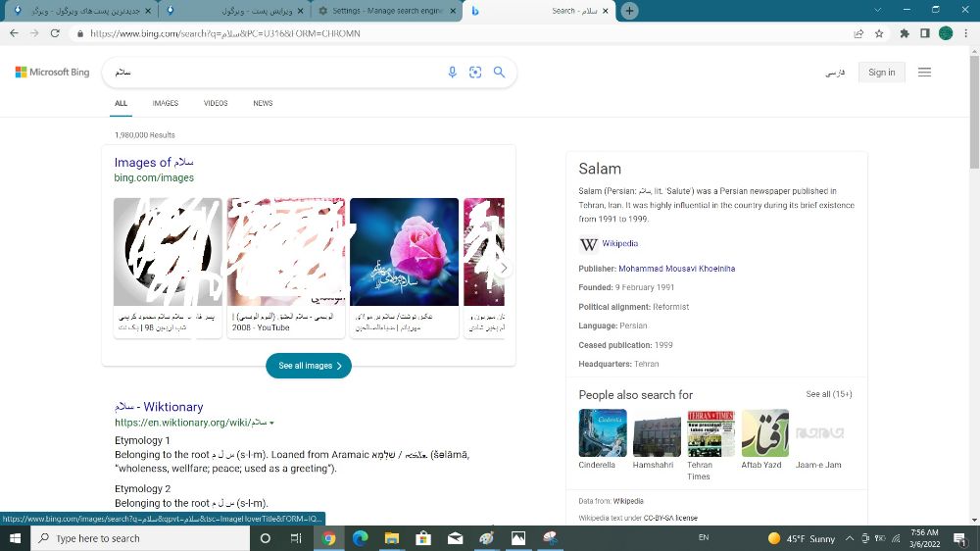Image resolution: width=980 pixels, height=551 pixels.
Task: Click the Images of سلام heading
Action: coord(154,162)
